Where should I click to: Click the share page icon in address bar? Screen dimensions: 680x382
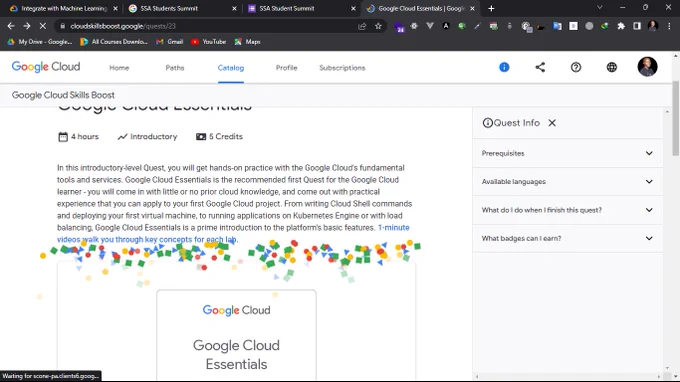click(362, 26)
